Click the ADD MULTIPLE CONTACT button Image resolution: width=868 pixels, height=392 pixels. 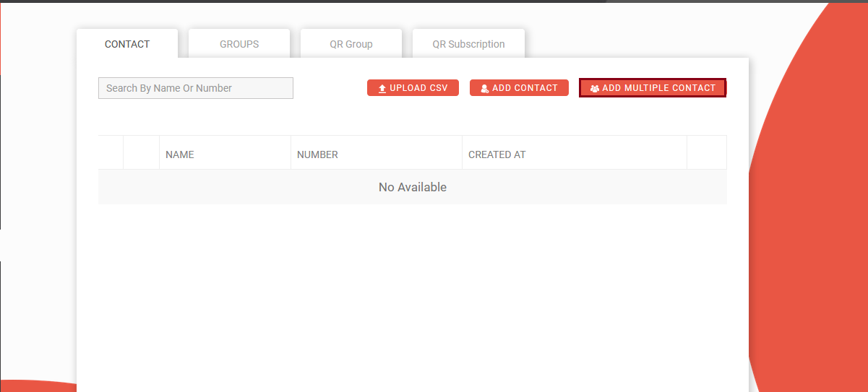(x=653, y=88)
